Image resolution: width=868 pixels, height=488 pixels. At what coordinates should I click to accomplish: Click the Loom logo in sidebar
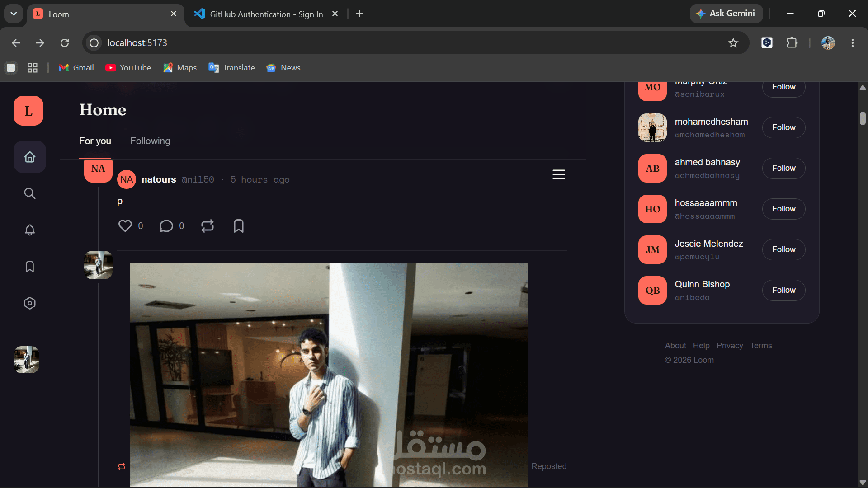(x=28, y=111)
